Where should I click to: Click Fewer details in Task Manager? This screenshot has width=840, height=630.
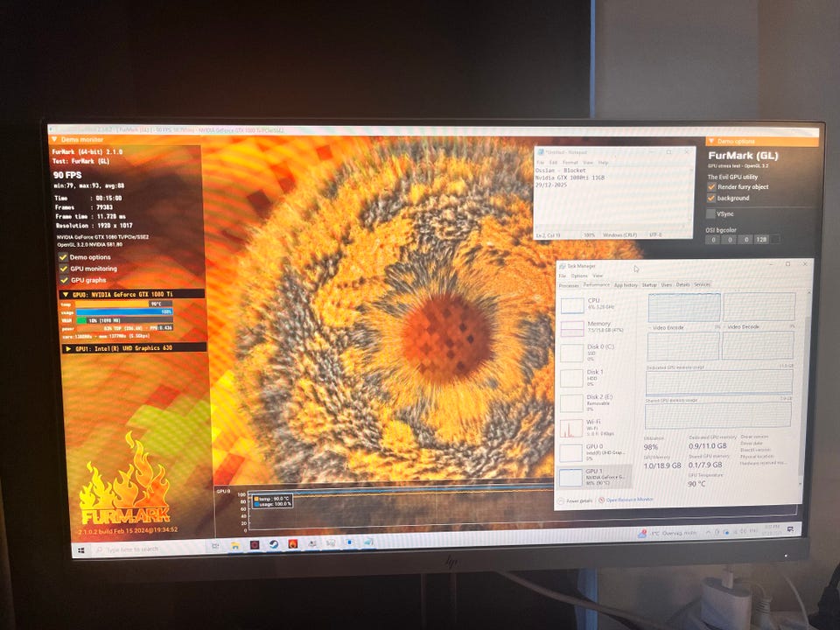[577, 500]
